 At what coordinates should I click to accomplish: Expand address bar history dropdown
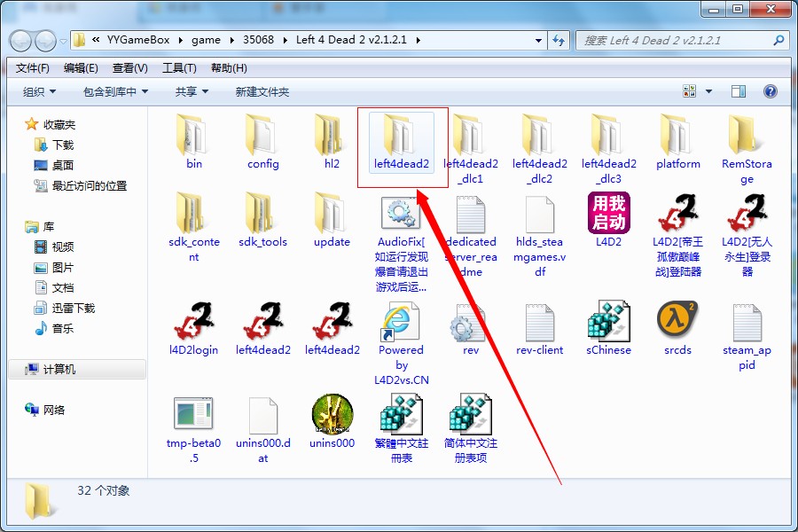click(x=538, y=40)
